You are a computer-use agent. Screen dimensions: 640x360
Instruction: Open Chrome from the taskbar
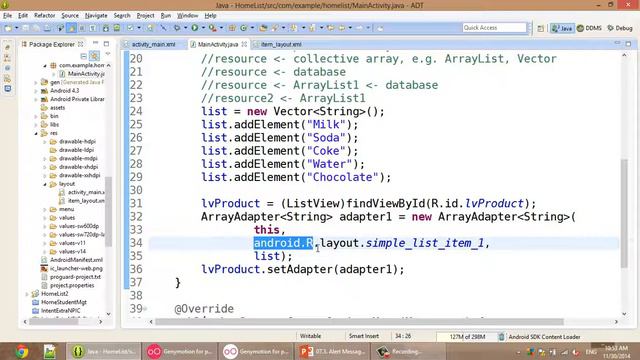coord(22,351)
